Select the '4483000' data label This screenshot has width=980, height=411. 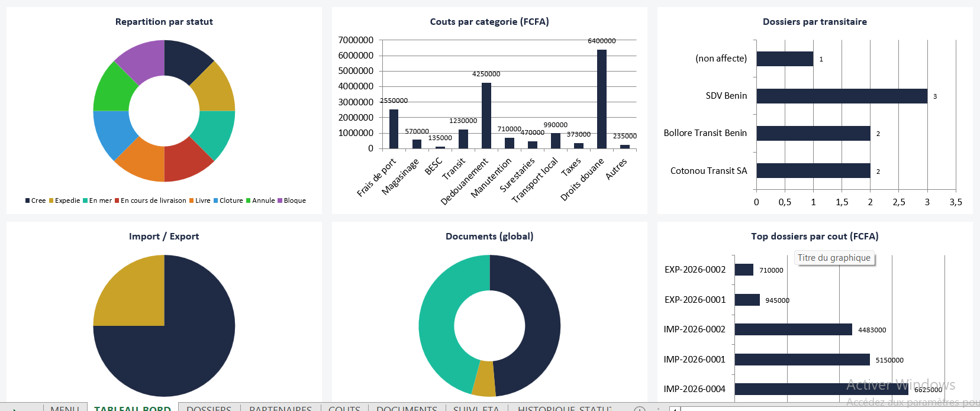[872, 330]
